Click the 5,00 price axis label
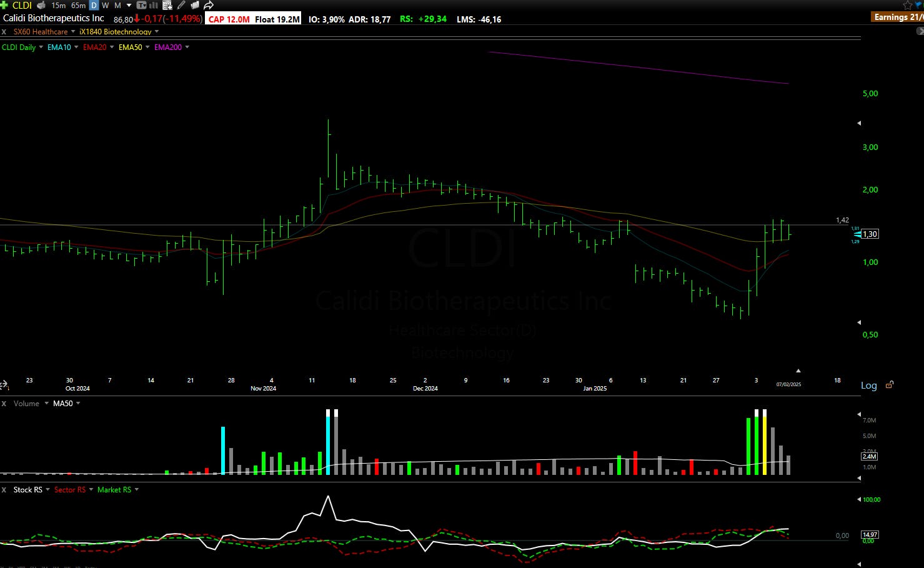 coord(870,94)
